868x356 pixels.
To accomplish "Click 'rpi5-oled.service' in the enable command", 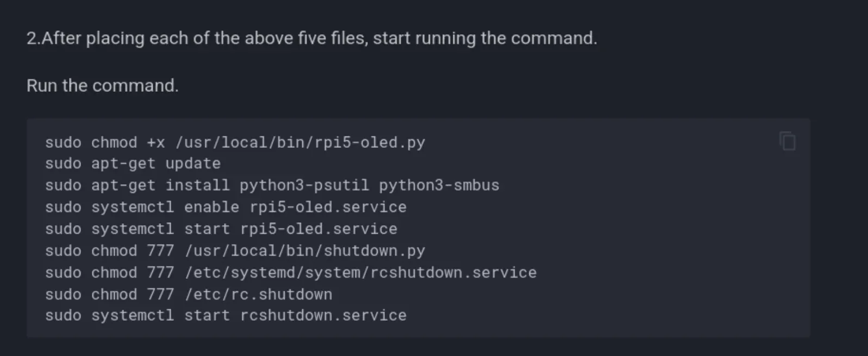I will click(x=328, y=207).
